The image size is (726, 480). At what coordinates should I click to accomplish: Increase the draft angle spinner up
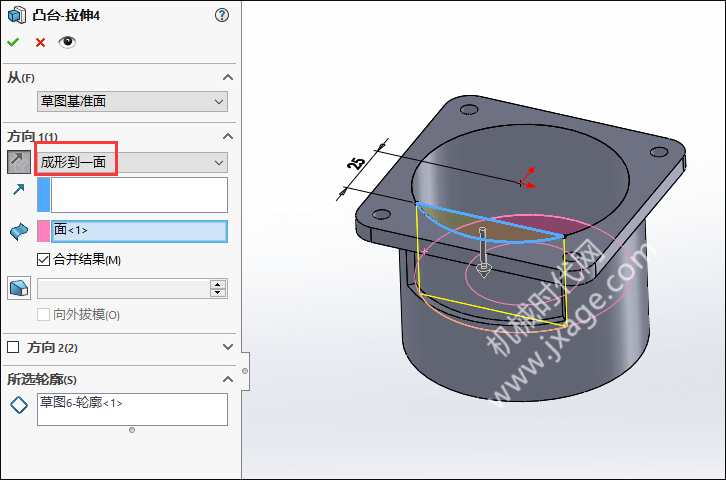tap(218, 284)
